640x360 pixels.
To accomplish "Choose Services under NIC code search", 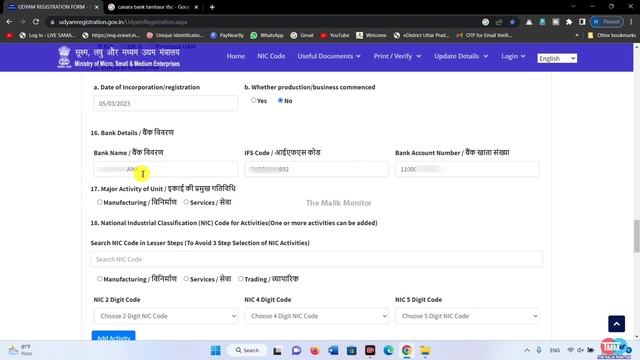I will pos(186,279).
